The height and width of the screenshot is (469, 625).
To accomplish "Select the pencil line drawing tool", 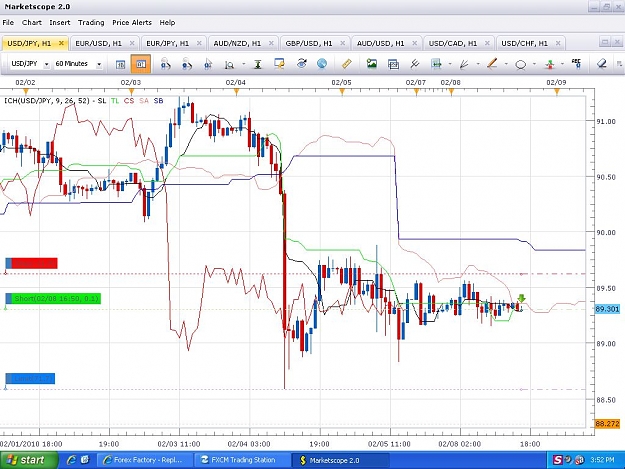I will [x=492, y=64].
